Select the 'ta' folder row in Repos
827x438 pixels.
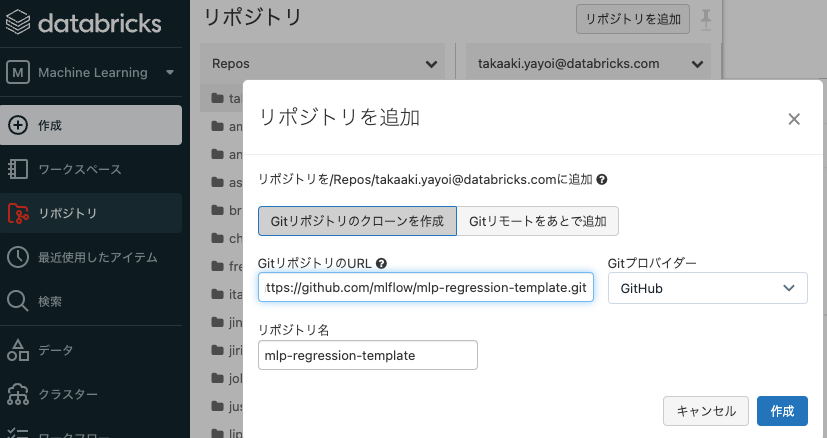tap(222, 98)
